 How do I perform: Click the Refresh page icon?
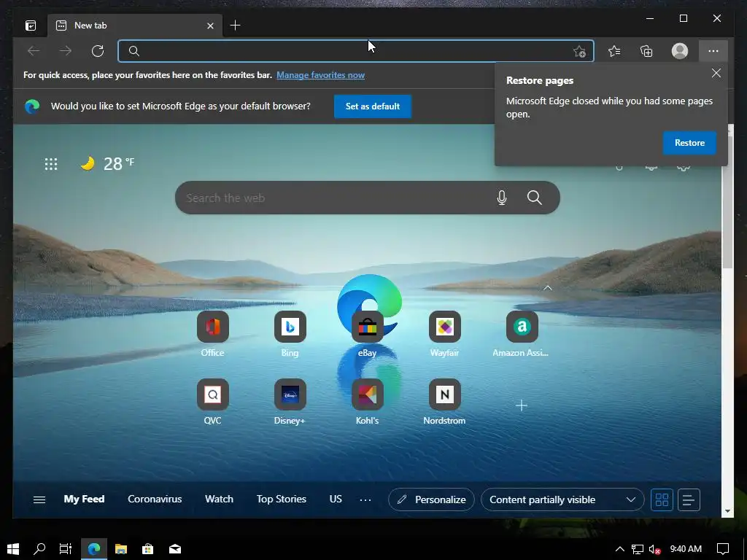click(98, 51)
